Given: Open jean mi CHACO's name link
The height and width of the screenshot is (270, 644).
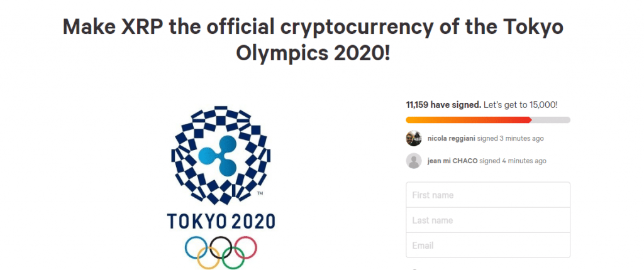Looking at the screenshot, I should click(452, 161).
